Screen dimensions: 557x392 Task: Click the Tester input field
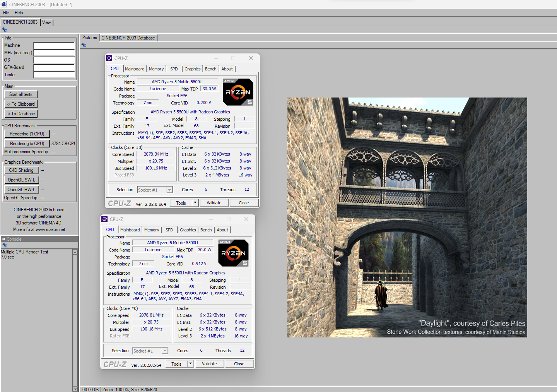(54, 75)
